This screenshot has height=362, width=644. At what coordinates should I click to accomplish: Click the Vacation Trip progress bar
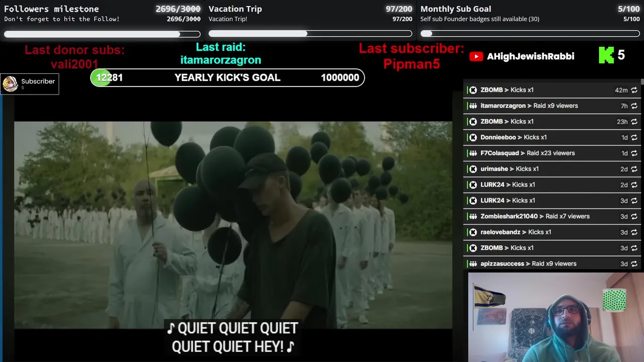point(310,34)
